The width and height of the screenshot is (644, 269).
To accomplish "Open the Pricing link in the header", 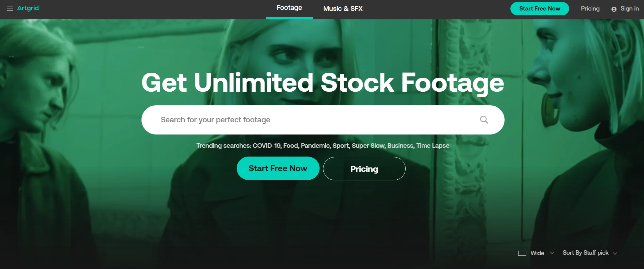I will point(590,9).
